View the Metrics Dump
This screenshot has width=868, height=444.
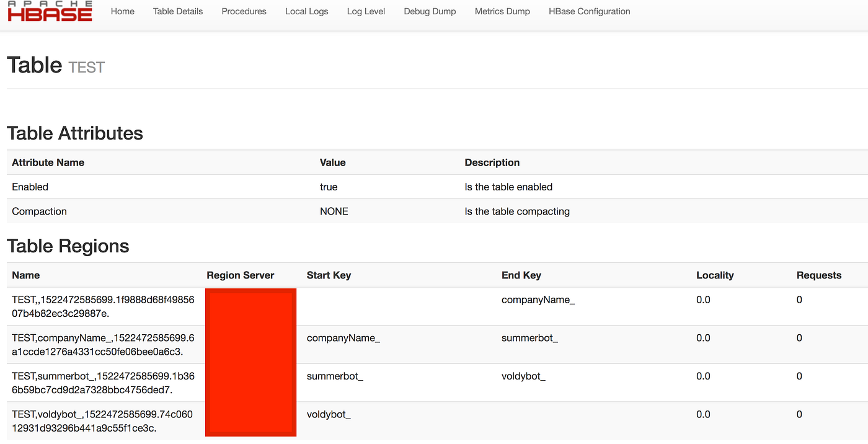click(502, 11)
